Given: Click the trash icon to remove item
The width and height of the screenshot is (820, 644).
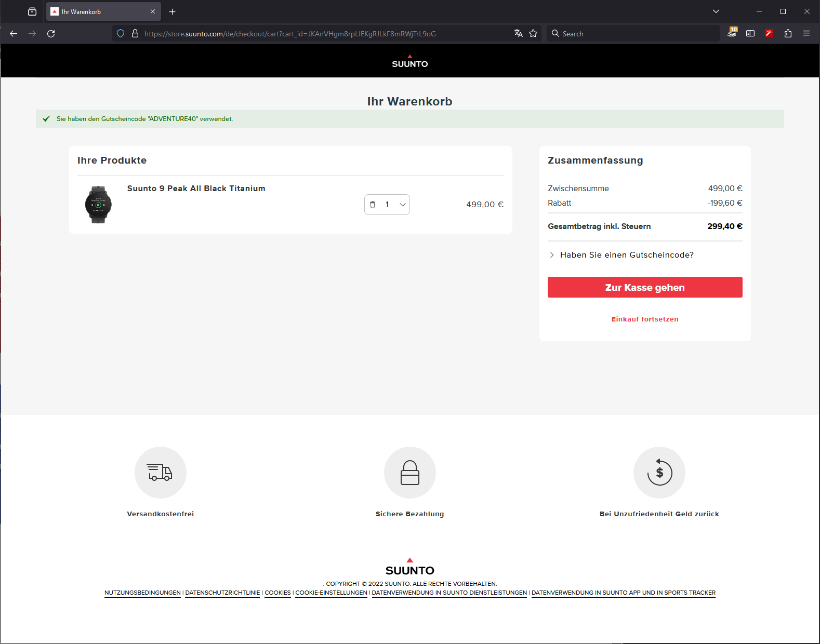Looking at the screenshot, I should click(373, 205).
